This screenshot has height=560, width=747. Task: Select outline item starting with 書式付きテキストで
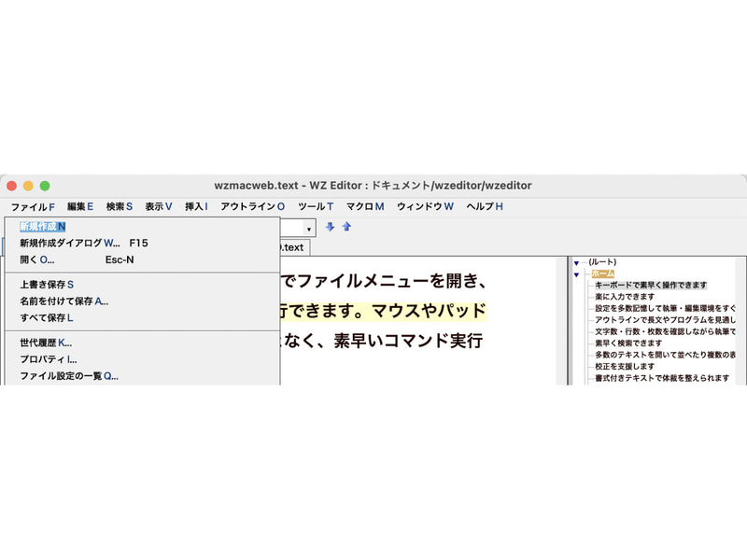(x=662, y=378)
